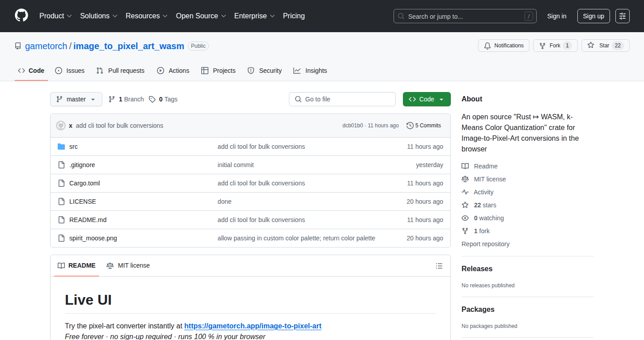Screen dimensions: 644x340
Task: Open commit hash dcb01b0
Action: click(353, 126)
